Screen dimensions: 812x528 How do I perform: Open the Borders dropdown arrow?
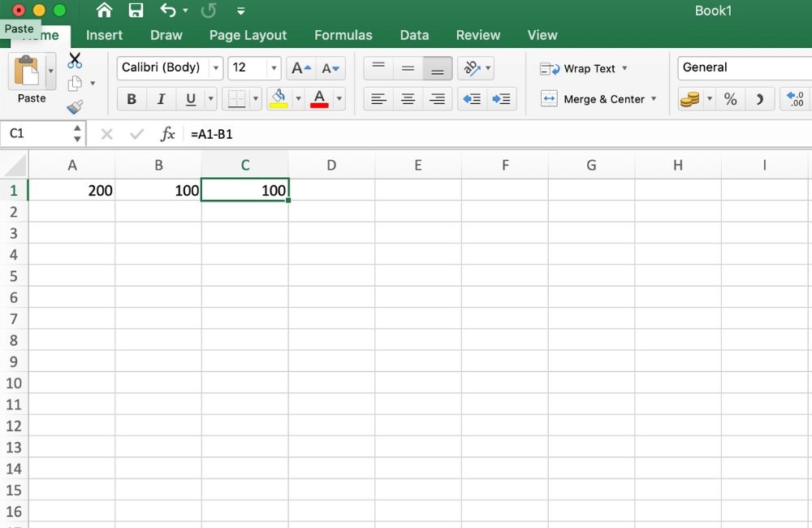(x=256, y=99)
